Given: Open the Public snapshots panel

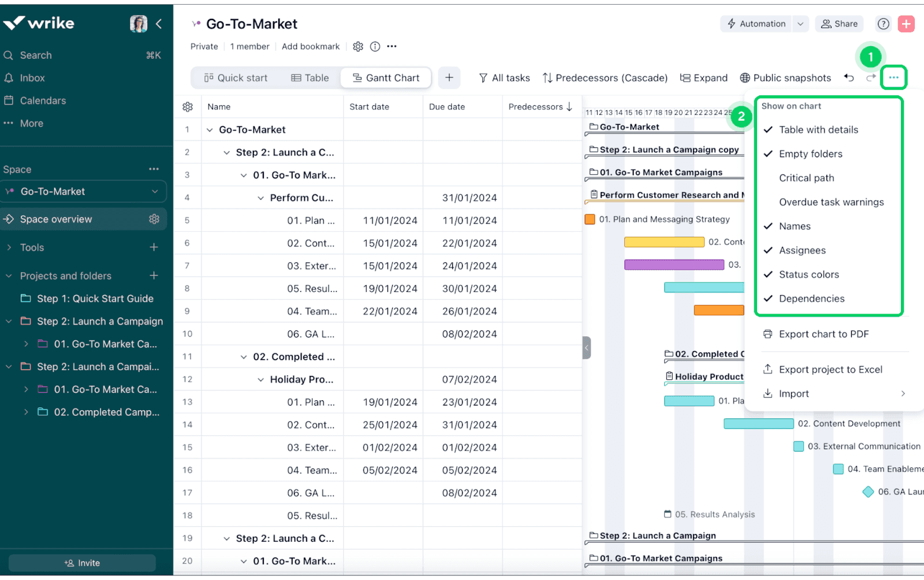Looking at the screenshot, I should [785, 77].
